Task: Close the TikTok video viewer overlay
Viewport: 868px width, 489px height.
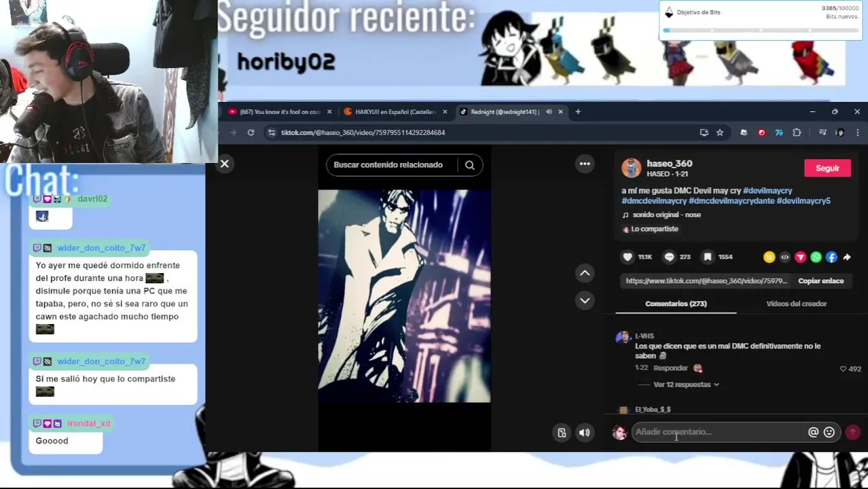Action: click(224, 164)
